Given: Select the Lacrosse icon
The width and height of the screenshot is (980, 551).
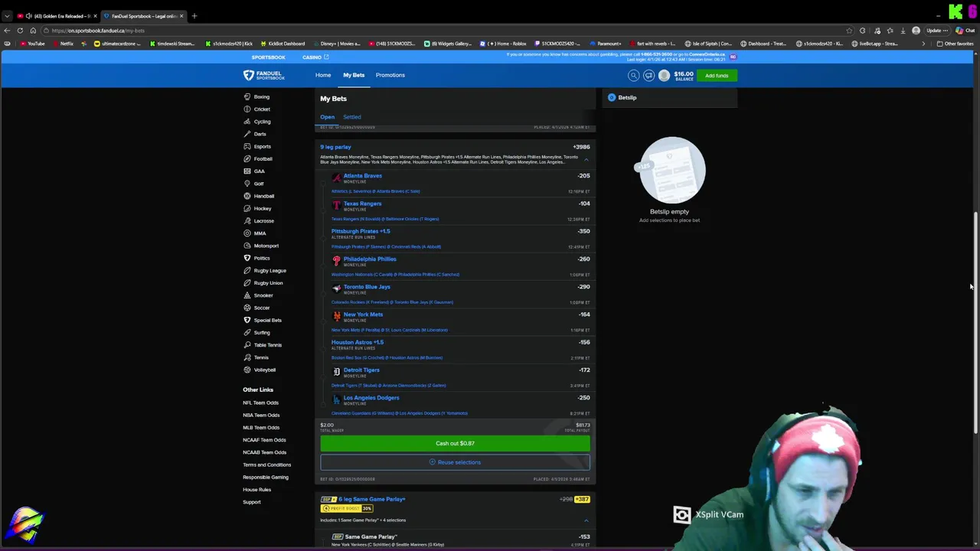Looking at the screenshot, I should tap(247, 220).
